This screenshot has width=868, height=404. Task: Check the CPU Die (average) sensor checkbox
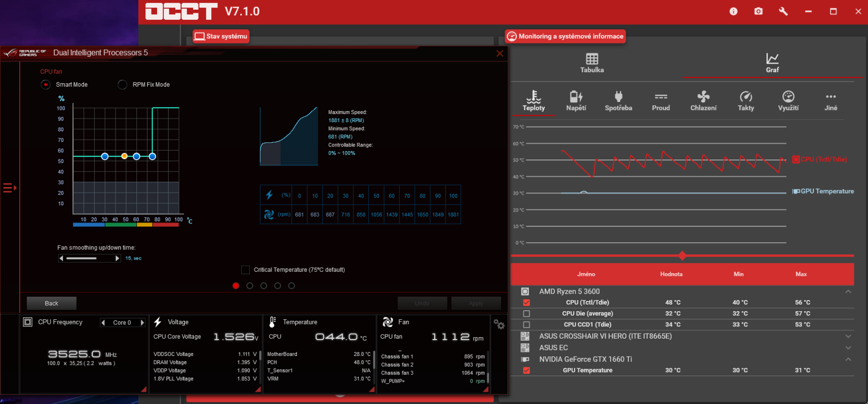point(526,314)
